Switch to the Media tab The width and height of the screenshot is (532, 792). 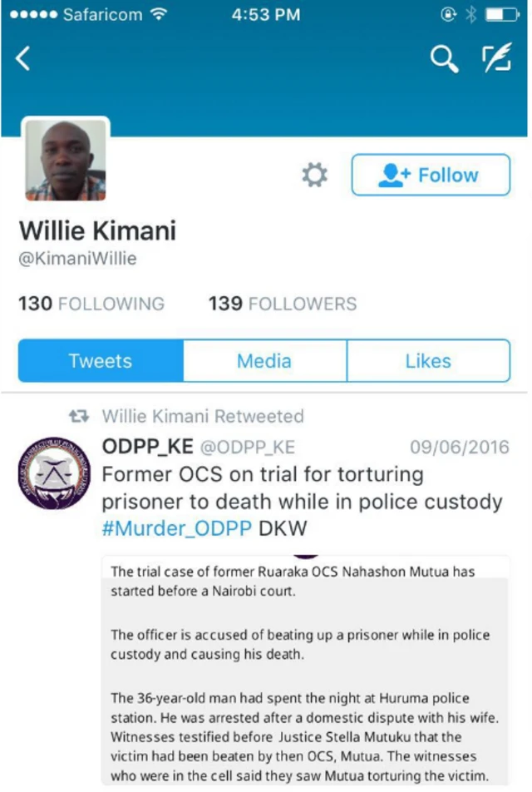pyautogui.click(x=264, y=361)
